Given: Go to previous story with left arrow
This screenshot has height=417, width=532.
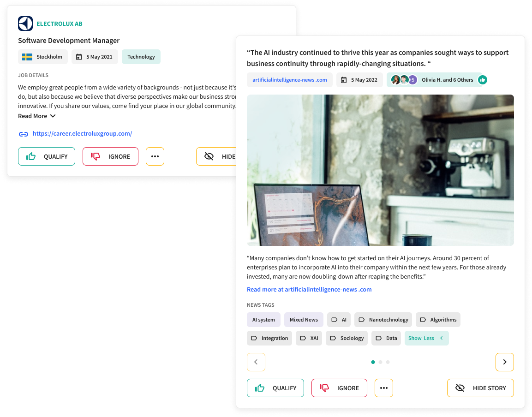Looking at the screenshot, I should point(256,362).
